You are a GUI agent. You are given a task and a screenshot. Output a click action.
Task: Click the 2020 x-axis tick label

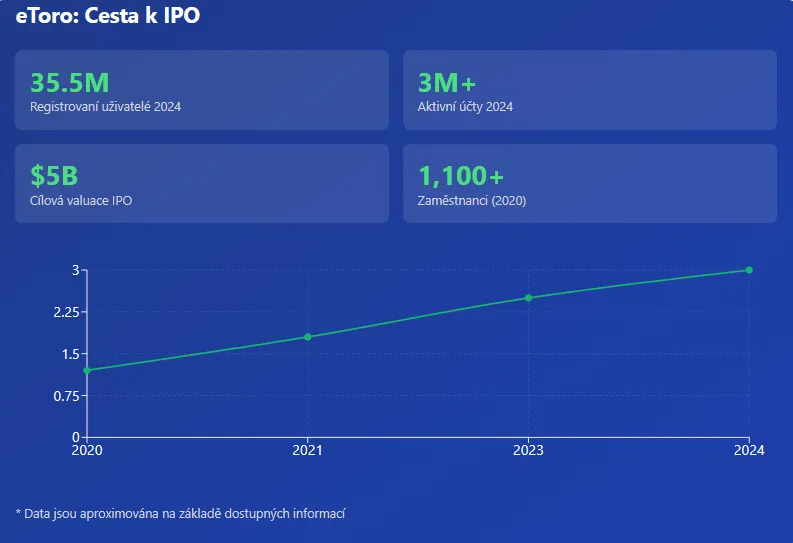click(x=87, y=451)
